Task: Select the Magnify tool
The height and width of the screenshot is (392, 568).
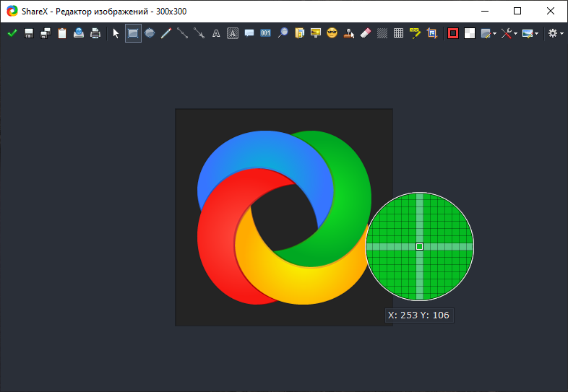Action: click(283, 33)
